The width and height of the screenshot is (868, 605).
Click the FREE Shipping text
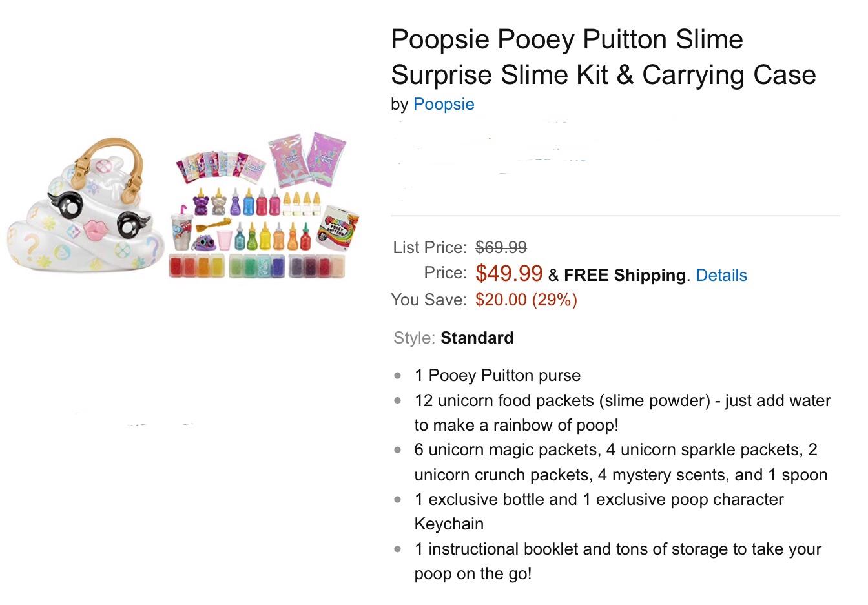(624, 276)
